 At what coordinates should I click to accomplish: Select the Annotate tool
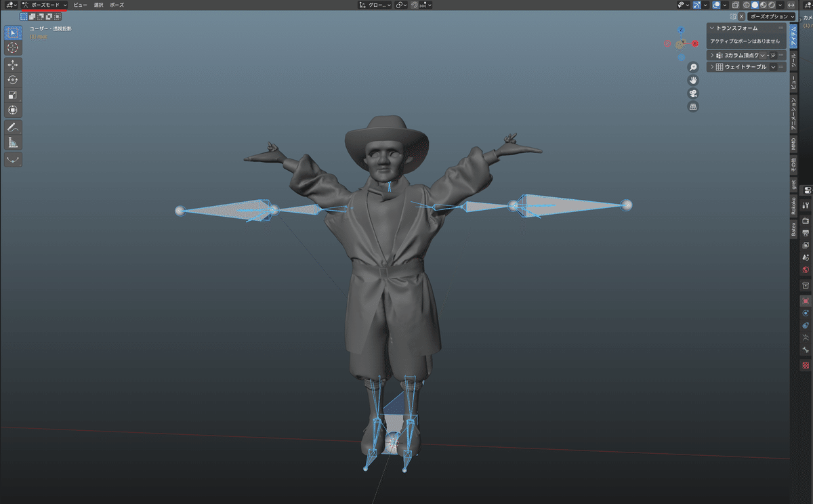click(x=13, y=127)
